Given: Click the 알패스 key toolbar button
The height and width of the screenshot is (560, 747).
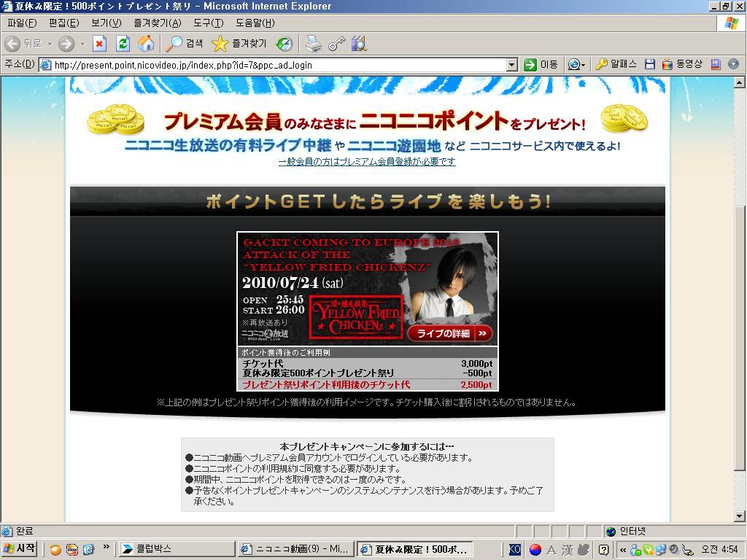Looking at the screenshot, I should (616, 64).
